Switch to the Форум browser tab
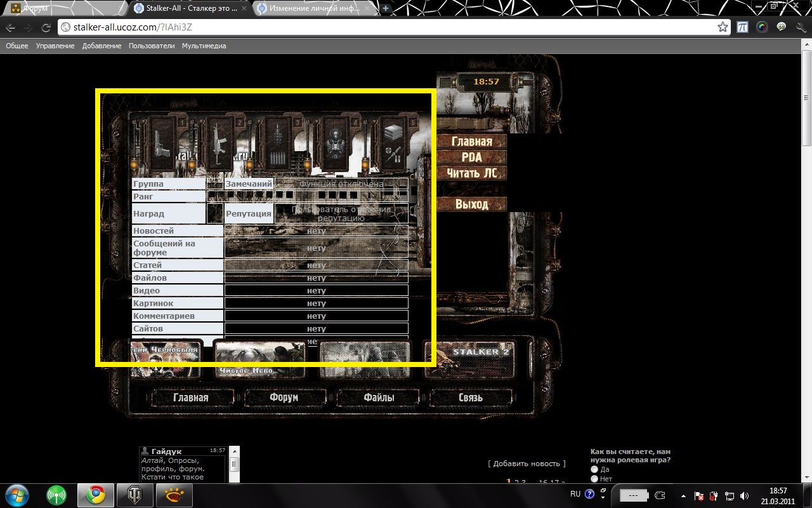This screenshot has height=508, width=812. point(63,8)
